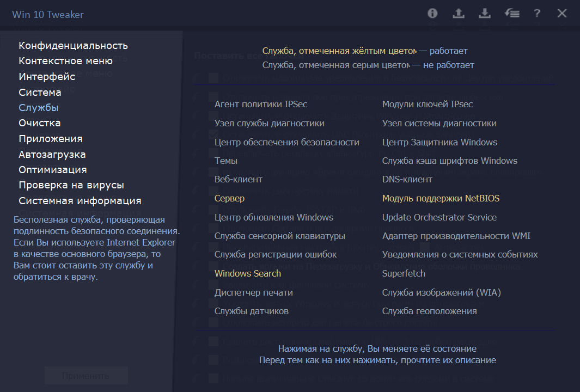The width and height of the screenshot is (580, 392).
Task: Switch to Автозагрузка section
Action: coord(52,154)
